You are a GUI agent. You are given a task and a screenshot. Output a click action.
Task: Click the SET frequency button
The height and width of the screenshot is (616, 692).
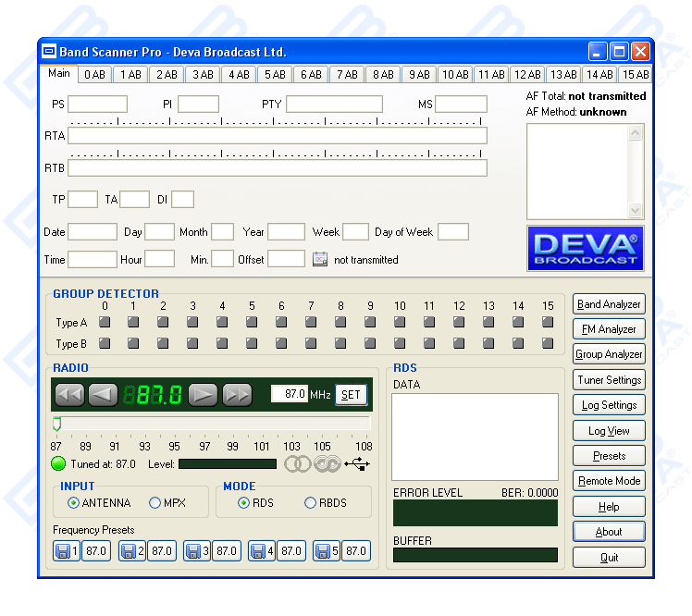pyautogui.click(x=351, y=395)
